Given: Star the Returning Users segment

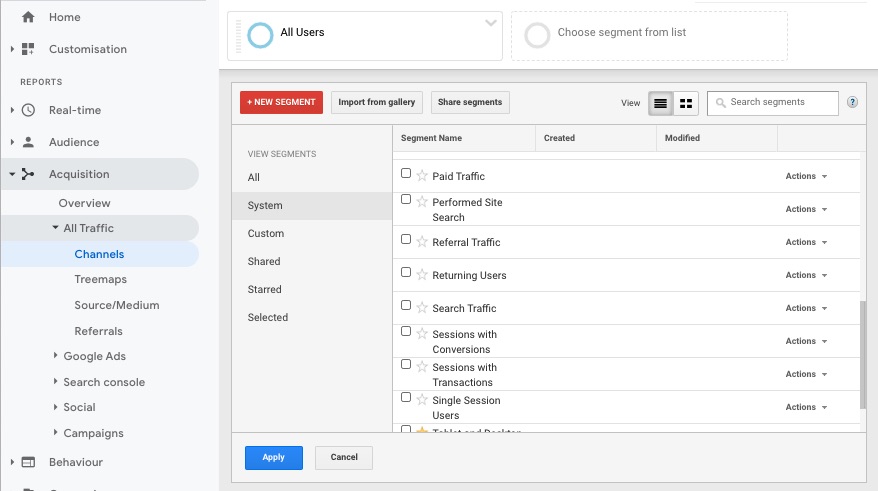Looking at the screenshot, I should click(422, 275).
